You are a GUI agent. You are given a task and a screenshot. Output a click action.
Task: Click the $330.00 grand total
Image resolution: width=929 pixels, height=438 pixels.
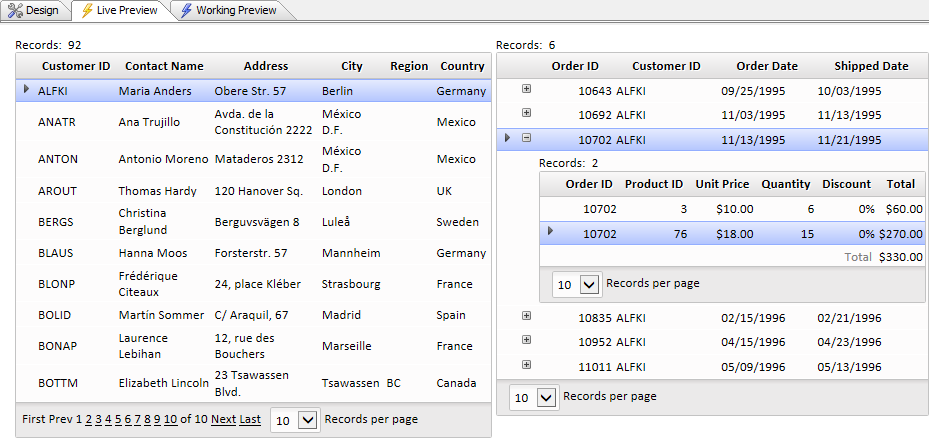pyautogui.click(x=901, y=257)
